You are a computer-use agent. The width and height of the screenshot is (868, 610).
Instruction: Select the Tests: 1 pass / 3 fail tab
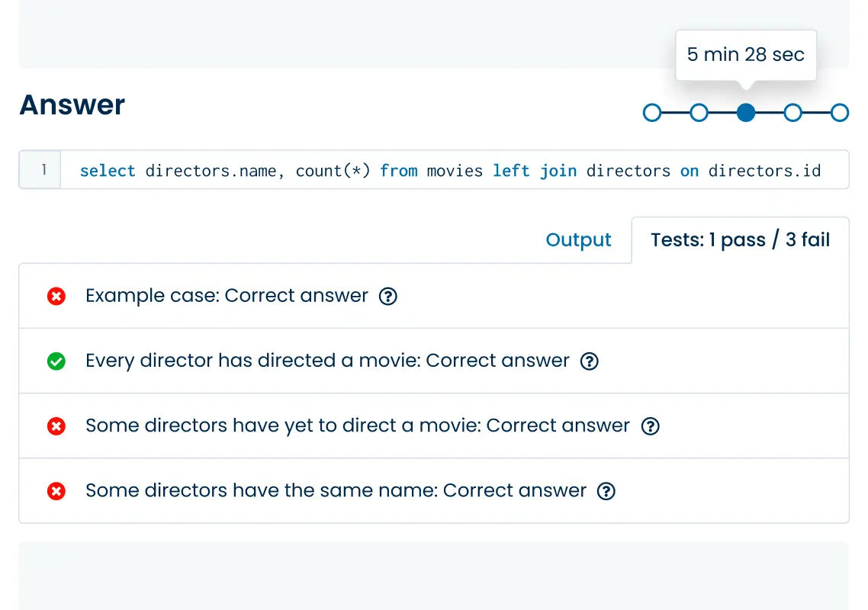coord(740,239)
